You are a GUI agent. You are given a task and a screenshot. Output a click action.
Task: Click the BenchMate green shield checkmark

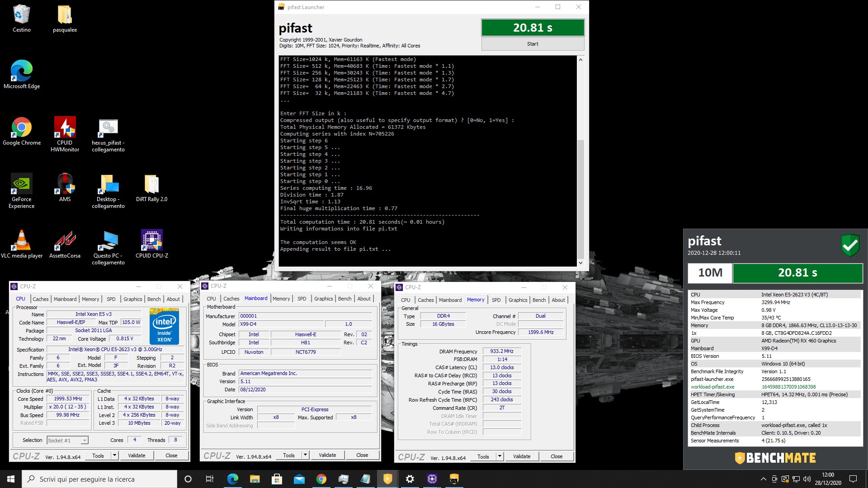tap(850, 245)
